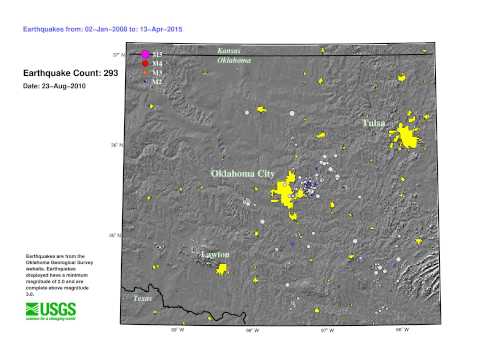Select the Oklahoma City label
This screenshot has height=360, width=480.
(x=243, y=173)
